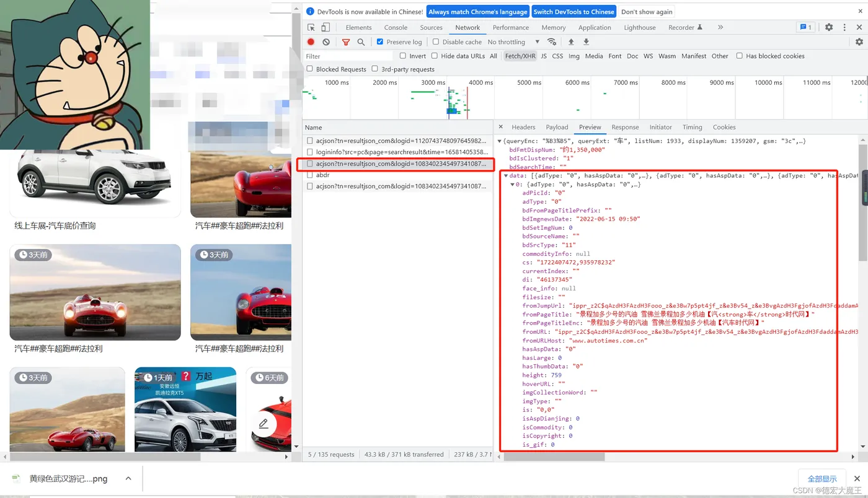
Task: Open the Initiator detail tab
Action: (661, 127)
